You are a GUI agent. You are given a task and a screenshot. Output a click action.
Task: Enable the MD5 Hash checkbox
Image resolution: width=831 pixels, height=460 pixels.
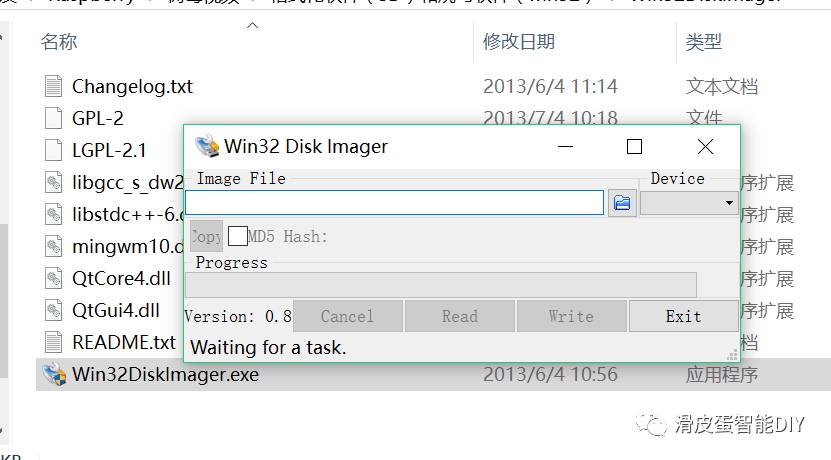coord(237,236)
